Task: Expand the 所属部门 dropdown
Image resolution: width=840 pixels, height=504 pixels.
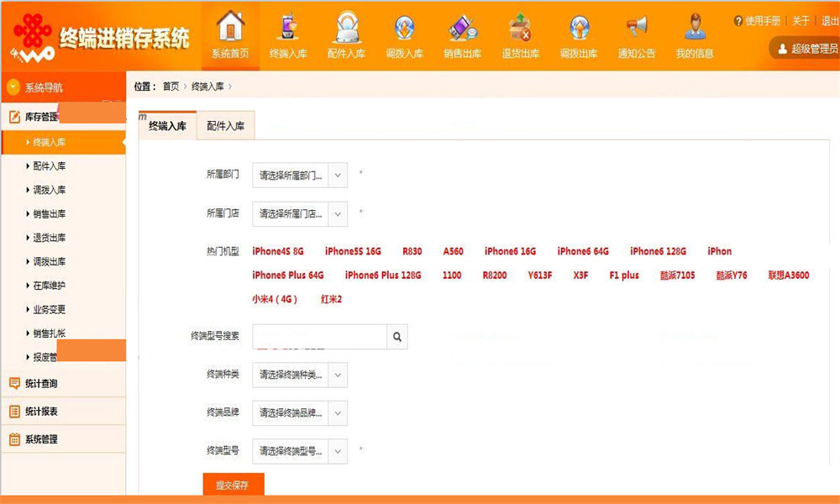Action: pyautogui.click(x=337, y=176)
